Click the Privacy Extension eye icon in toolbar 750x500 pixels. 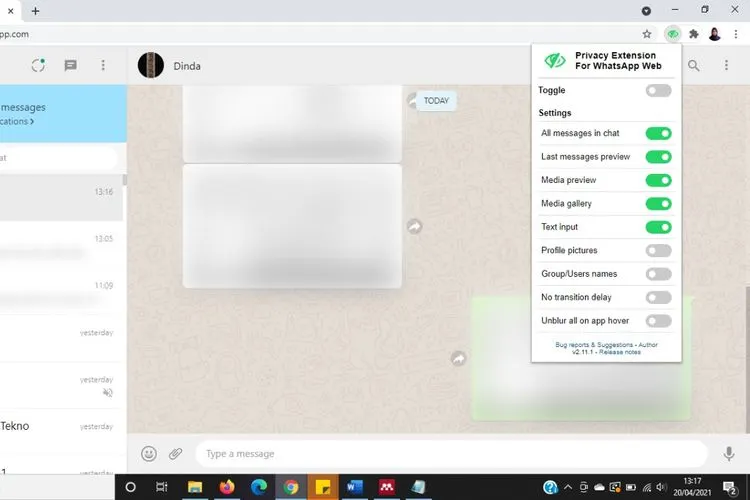(673, 34)
